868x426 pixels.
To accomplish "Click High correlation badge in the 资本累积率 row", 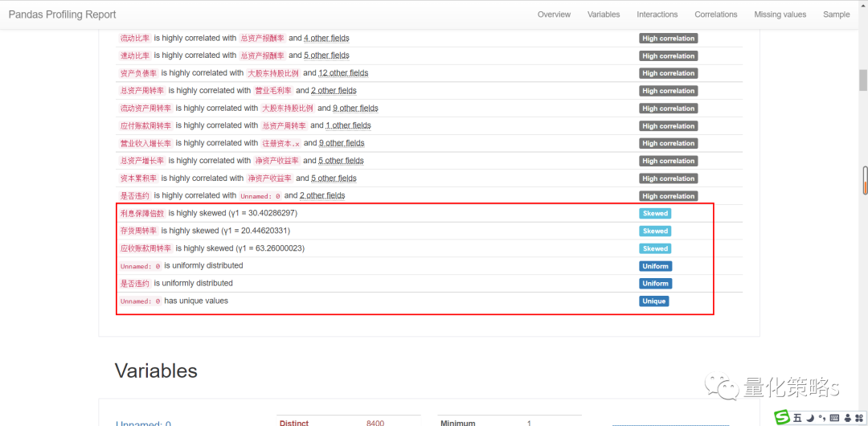I will pyautogui.click(x=668, y=178).
